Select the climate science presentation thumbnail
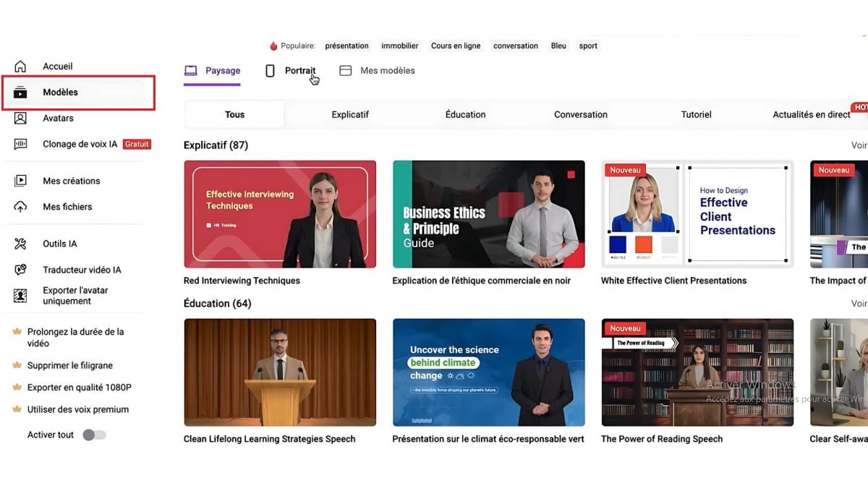The image size is (868, 488). pos(488,372)
